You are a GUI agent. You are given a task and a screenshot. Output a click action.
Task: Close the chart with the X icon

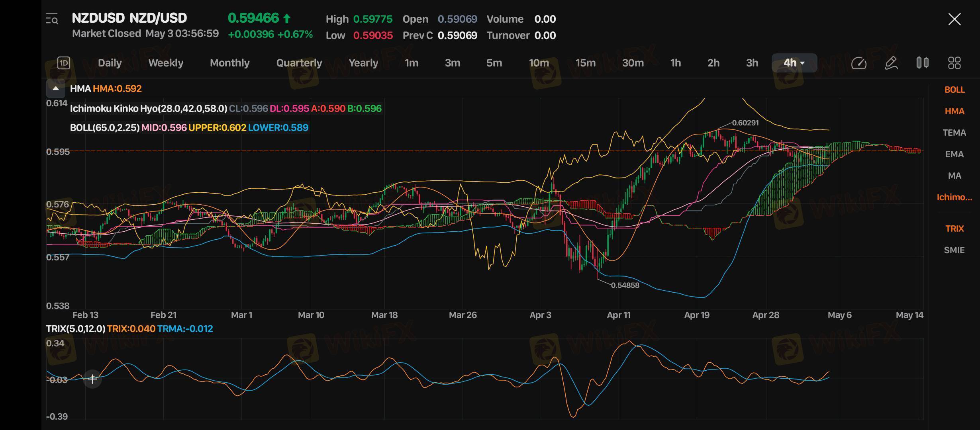[x=954, y=19]
